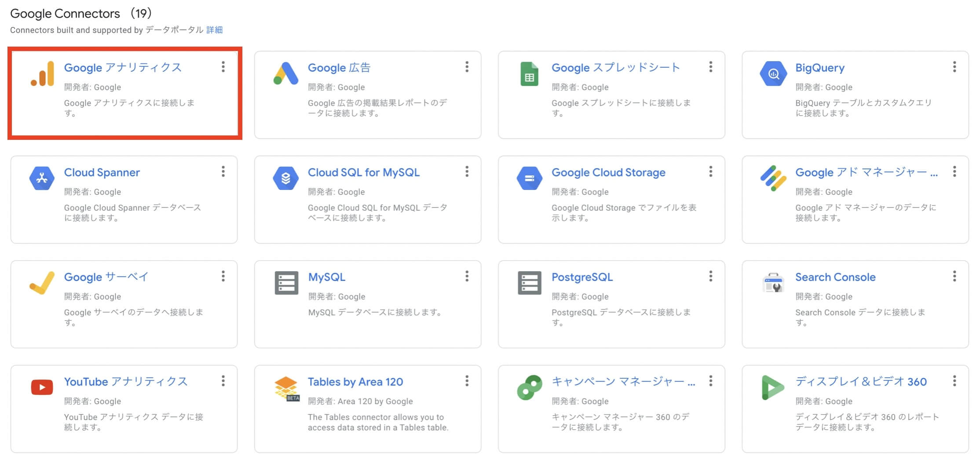
Task: Click the Google 広告 logo icon
Action: 286,73
